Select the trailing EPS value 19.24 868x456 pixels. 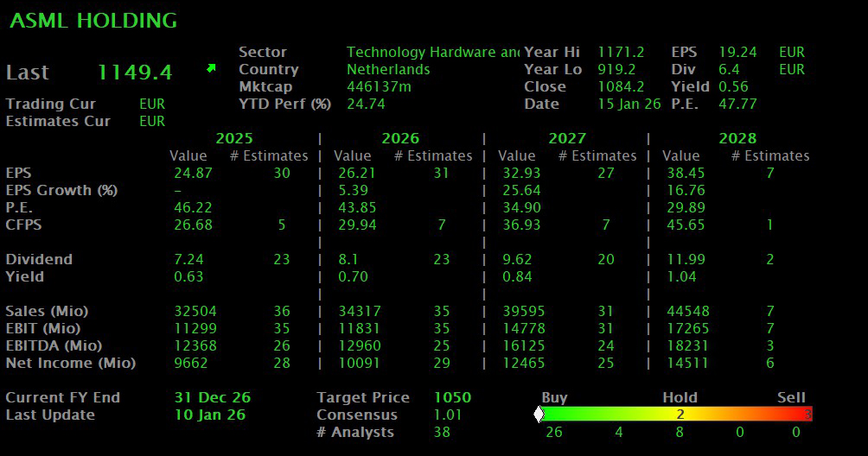tap(737, 52)
